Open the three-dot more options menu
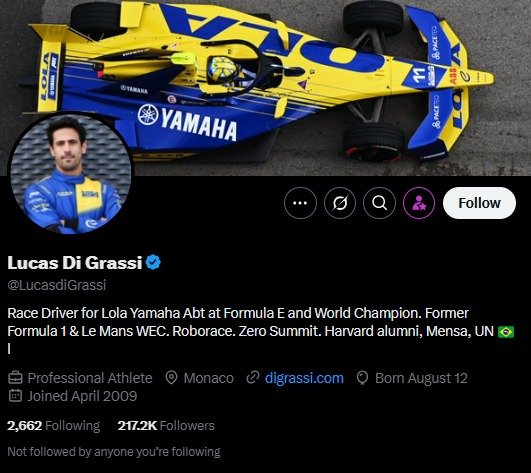This screenshot has height=473, width=531. [300, 203]
